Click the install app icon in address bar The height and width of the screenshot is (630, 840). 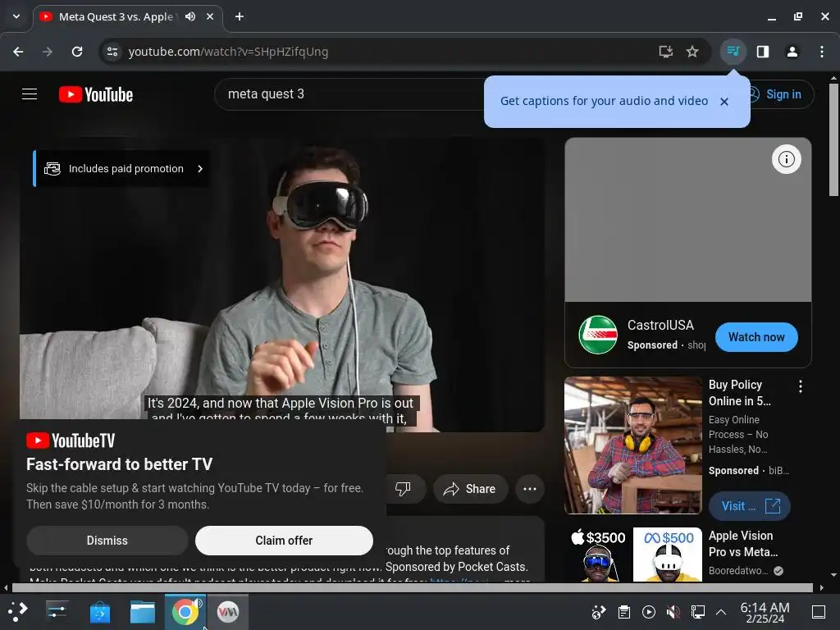(x=665, y=52)
